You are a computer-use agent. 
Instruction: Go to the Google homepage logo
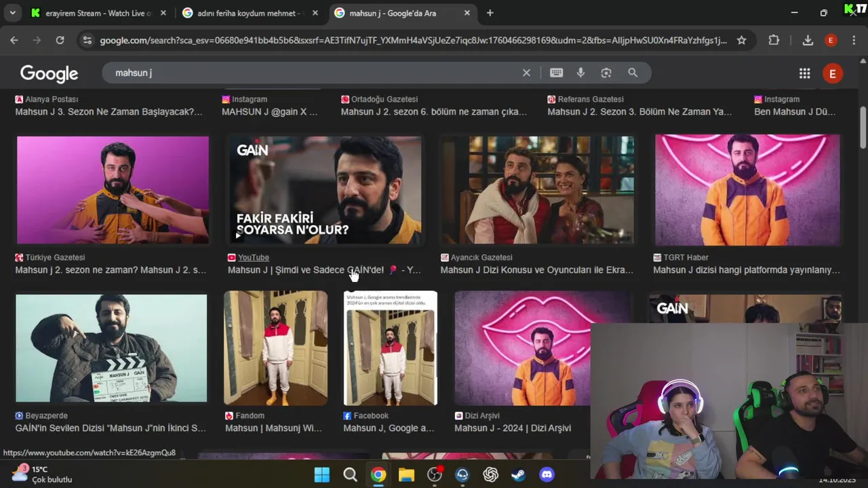[x=49, y=73]
